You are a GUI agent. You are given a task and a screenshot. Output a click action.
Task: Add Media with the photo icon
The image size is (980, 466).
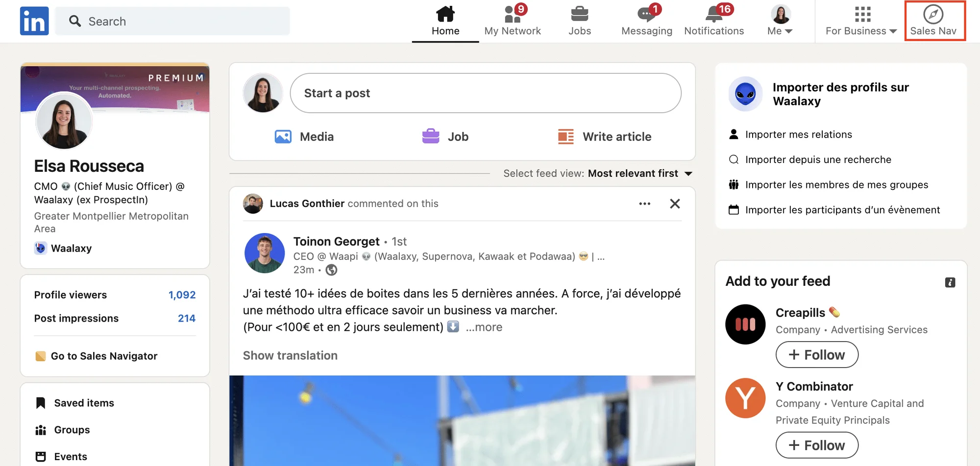coord(283,137)
